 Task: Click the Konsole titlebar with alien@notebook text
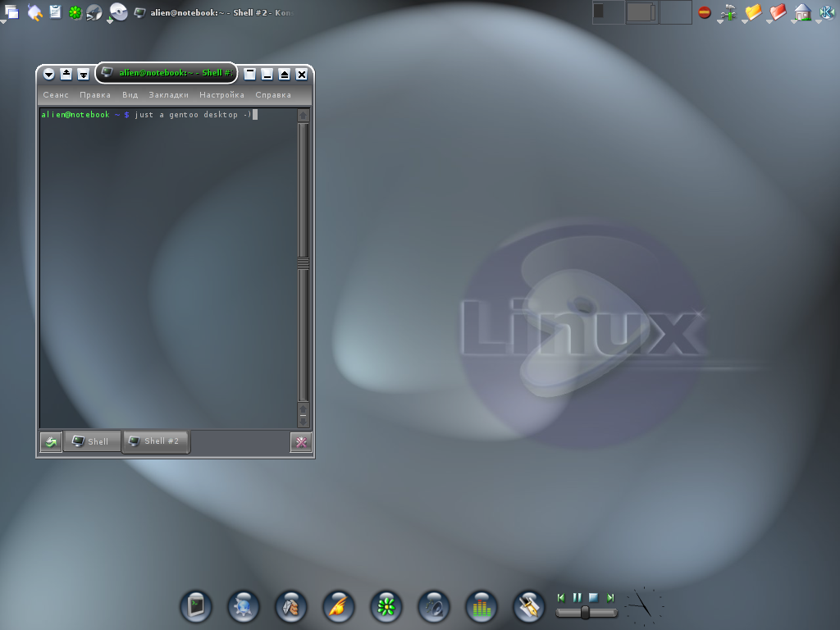[167, 73]
